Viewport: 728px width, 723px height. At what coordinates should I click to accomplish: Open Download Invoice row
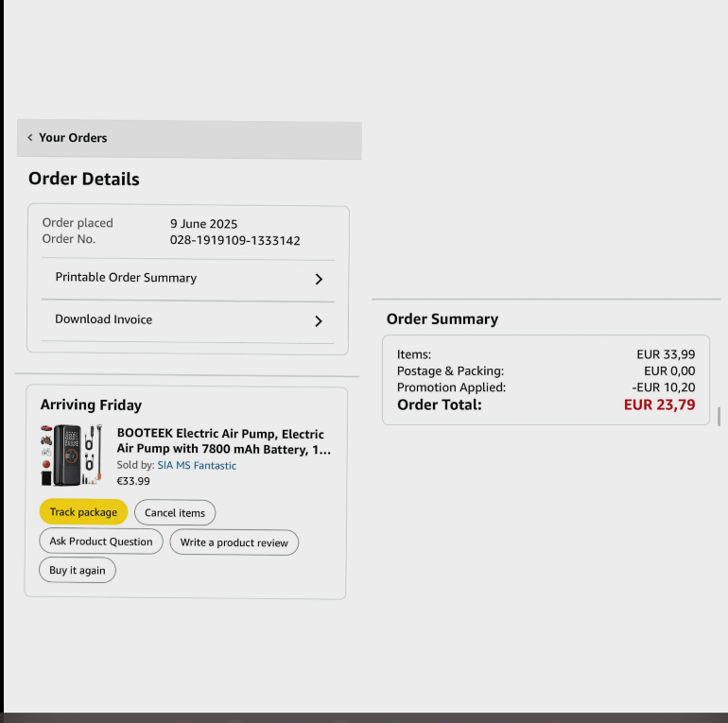click(x=187, y=321)
